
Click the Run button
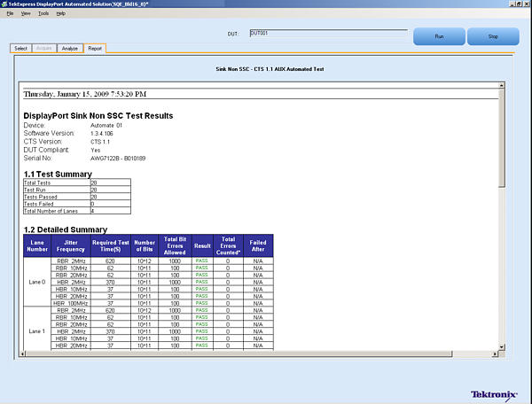click(439, 36)
